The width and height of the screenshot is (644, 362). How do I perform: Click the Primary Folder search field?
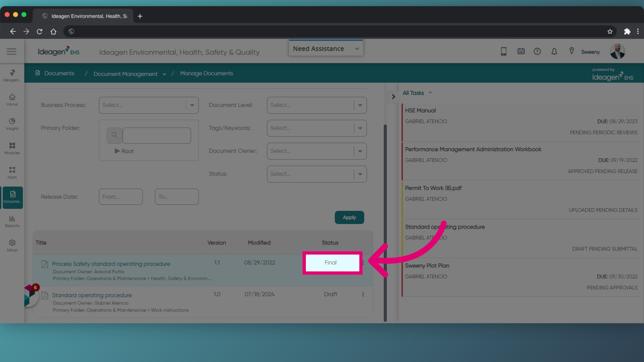pyautogui.click(x=157, y=135)
